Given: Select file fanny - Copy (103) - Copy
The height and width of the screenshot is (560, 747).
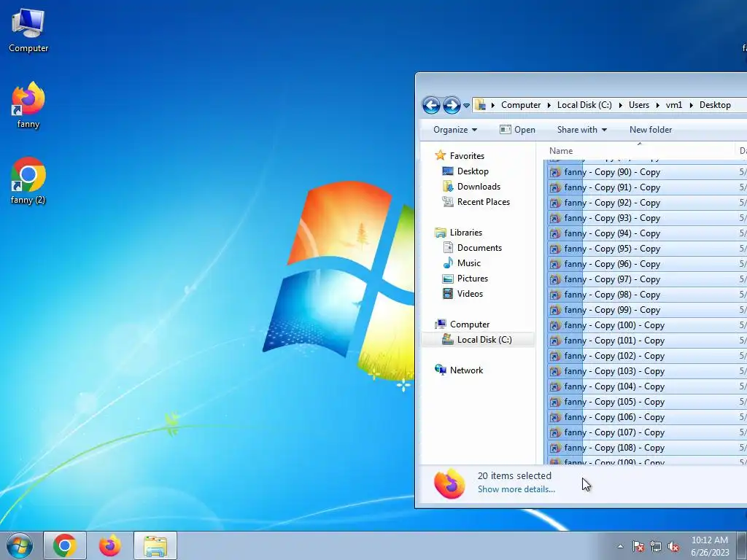Looking at the screenshot, I should tap(647, 371).
